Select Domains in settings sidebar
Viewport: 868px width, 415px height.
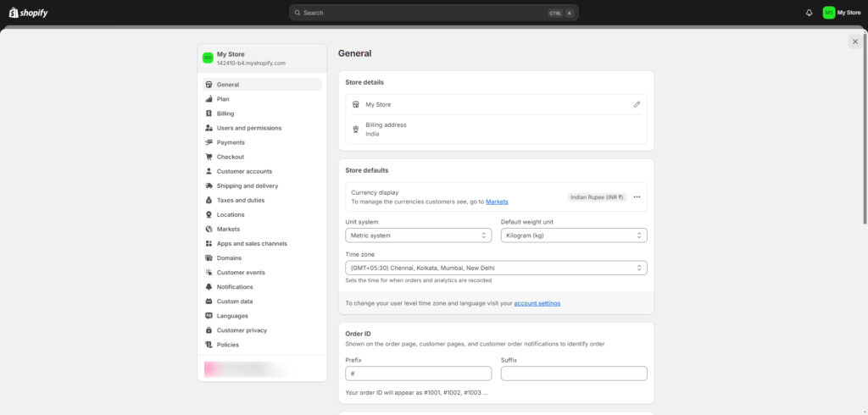[262, 257]
